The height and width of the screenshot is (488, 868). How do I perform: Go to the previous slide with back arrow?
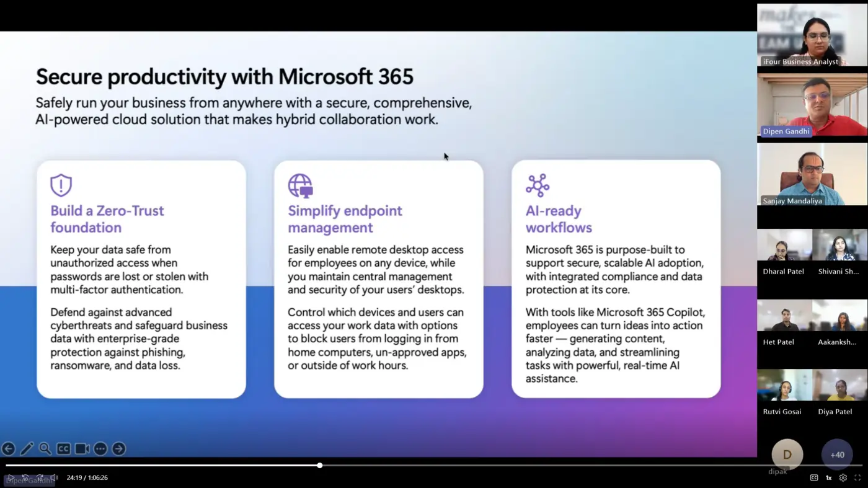tap(8, 448)
